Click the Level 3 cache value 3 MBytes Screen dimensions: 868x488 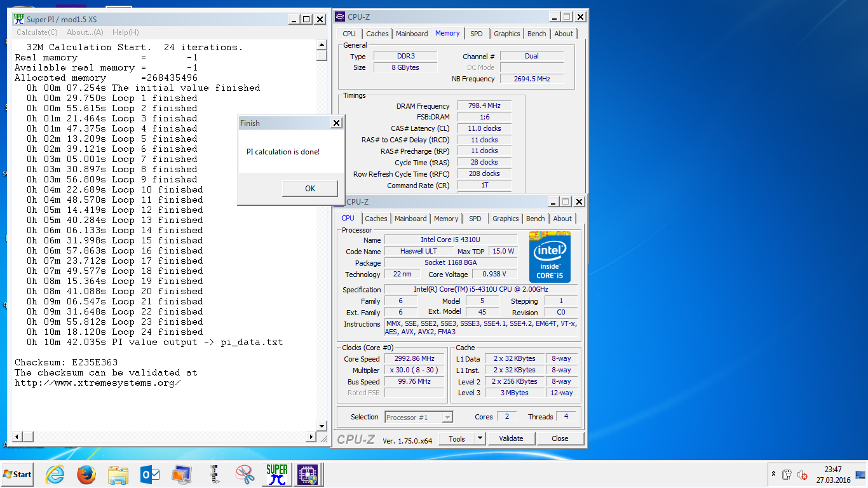coord(515,393)
